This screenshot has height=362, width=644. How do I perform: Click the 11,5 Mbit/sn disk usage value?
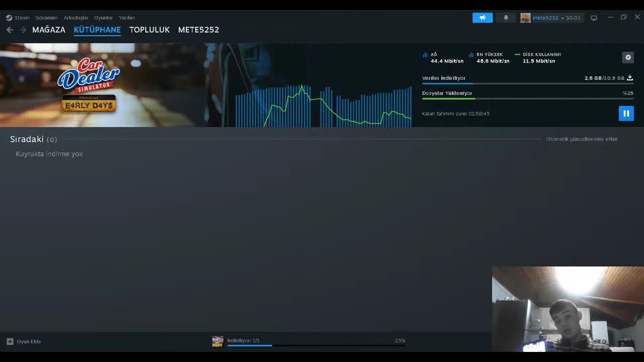pyautogui.click(x=539, y=61)
